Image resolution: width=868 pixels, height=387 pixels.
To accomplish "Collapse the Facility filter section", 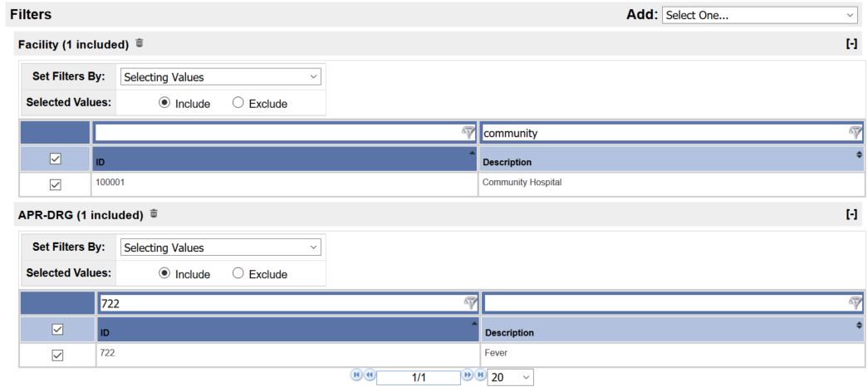I will click(851, 44).
